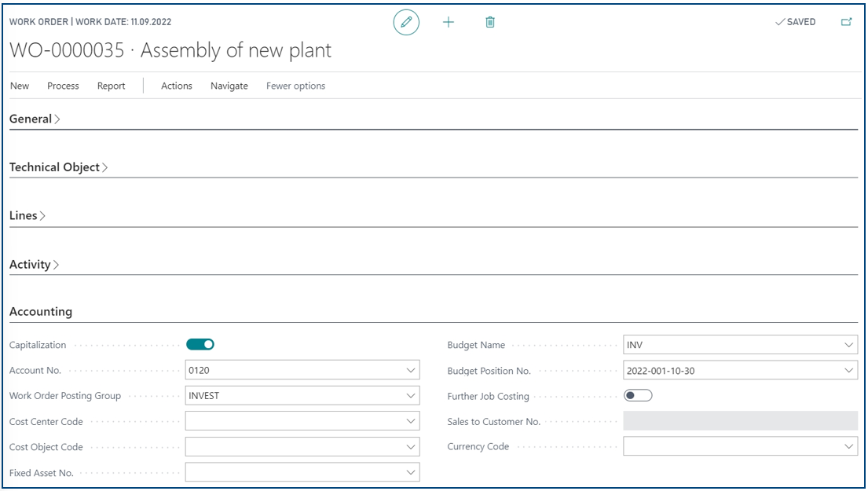Open the Cost Center Code dropdown arrow

[x=411, y=421]
